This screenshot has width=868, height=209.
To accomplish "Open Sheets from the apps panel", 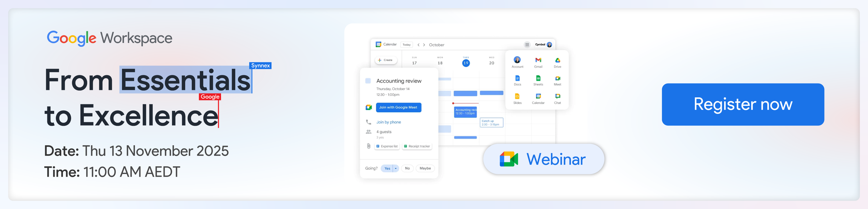I will (x=538, y=79).
